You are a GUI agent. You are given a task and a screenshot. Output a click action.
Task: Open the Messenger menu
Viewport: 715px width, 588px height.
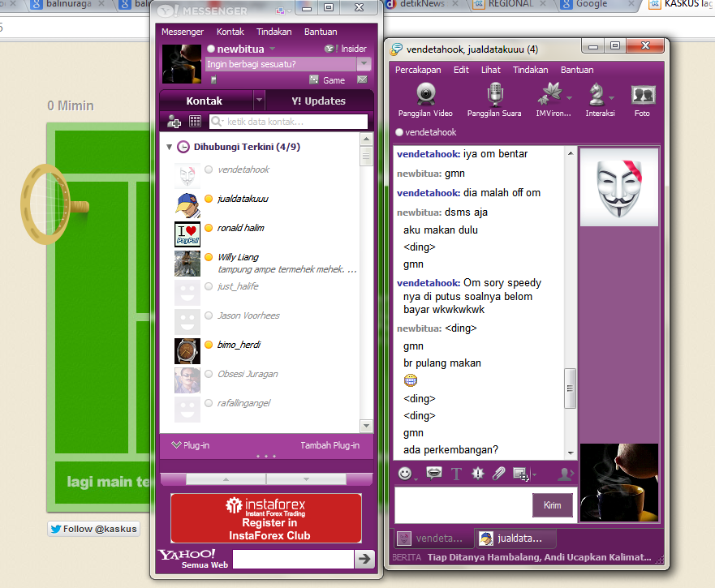[x=183, y=32]
